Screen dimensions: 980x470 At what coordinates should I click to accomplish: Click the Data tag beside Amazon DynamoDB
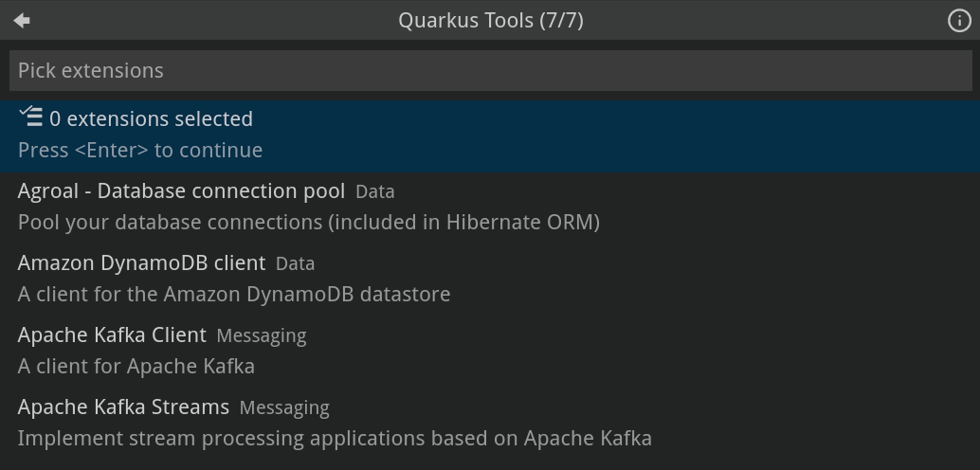tap(295, 264)
